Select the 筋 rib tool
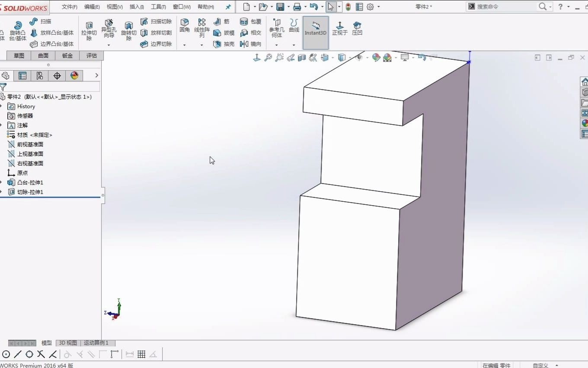The image size is (588, 368). click(221, 21)
